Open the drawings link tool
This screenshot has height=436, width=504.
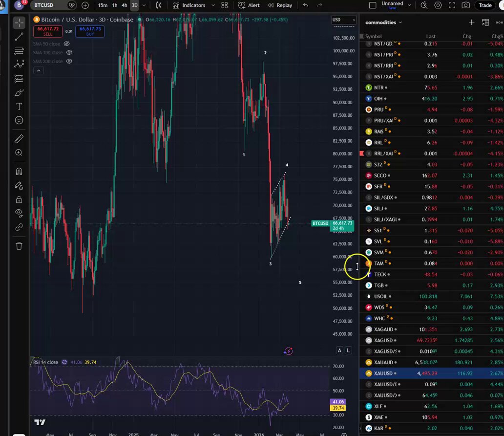coord(19,227)
